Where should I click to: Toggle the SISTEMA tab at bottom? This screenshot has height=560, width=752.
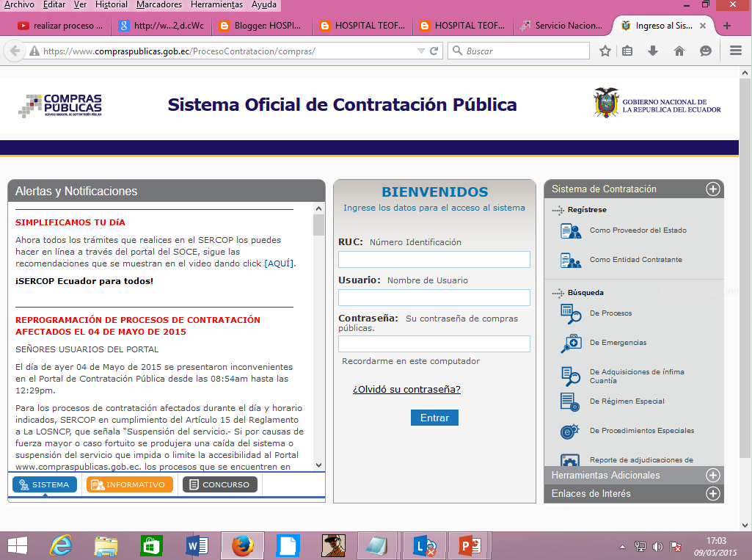pyautogui.click(x=44, y=484)
